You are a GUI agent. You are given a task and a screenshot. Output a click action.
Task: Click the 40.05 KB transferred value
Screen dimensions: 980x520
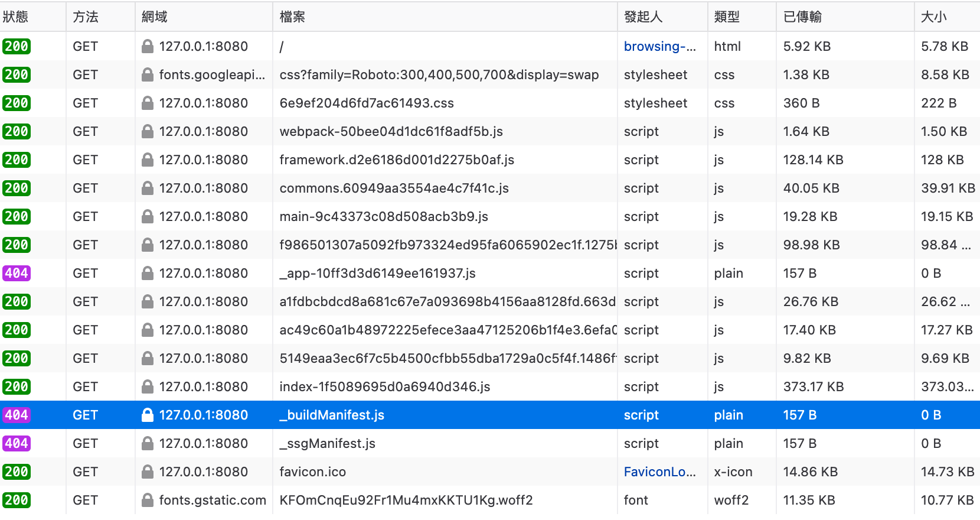811,188
